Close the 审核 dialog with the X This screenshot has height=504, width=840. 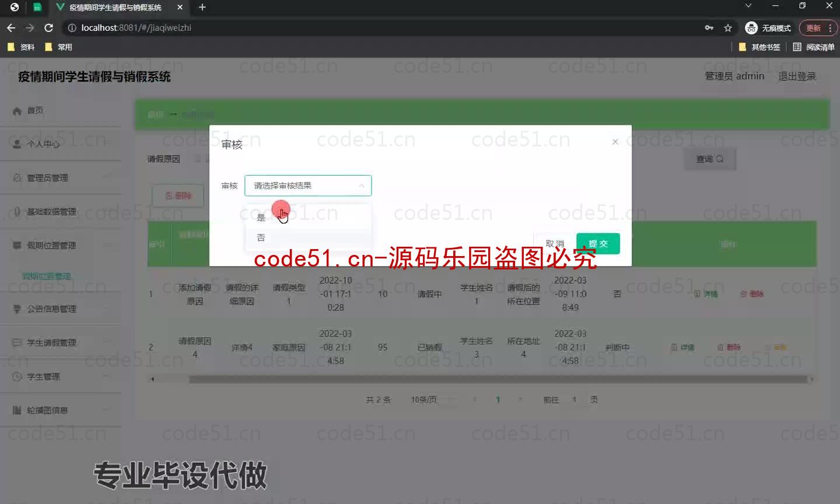(615, 142)
